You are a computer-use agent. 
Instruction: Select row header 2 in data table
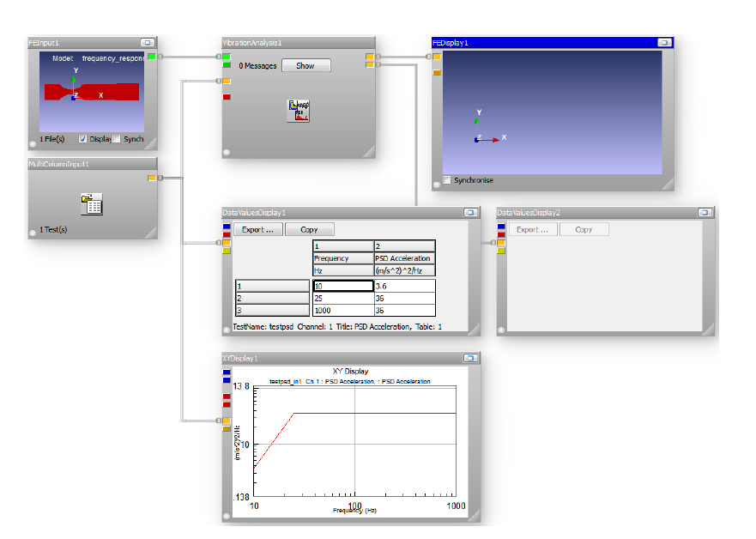pyautogui.click(x=272, y=299)
